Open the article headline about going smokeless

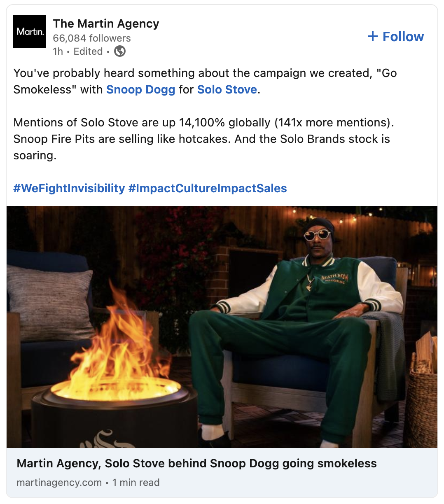pyautogui.click(x=196, y=464)
